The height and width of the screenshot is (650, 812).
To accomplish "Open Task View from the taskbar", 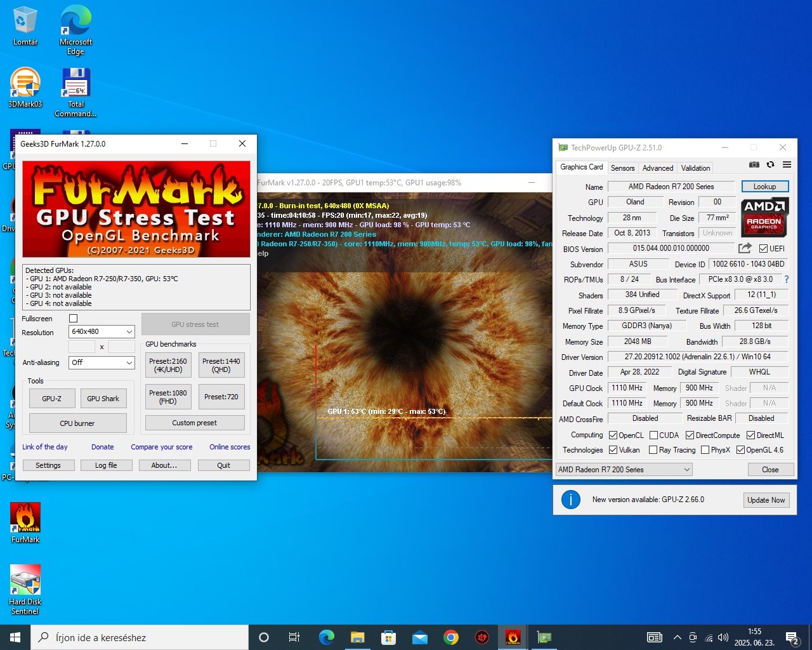I will tap(294, 637).
